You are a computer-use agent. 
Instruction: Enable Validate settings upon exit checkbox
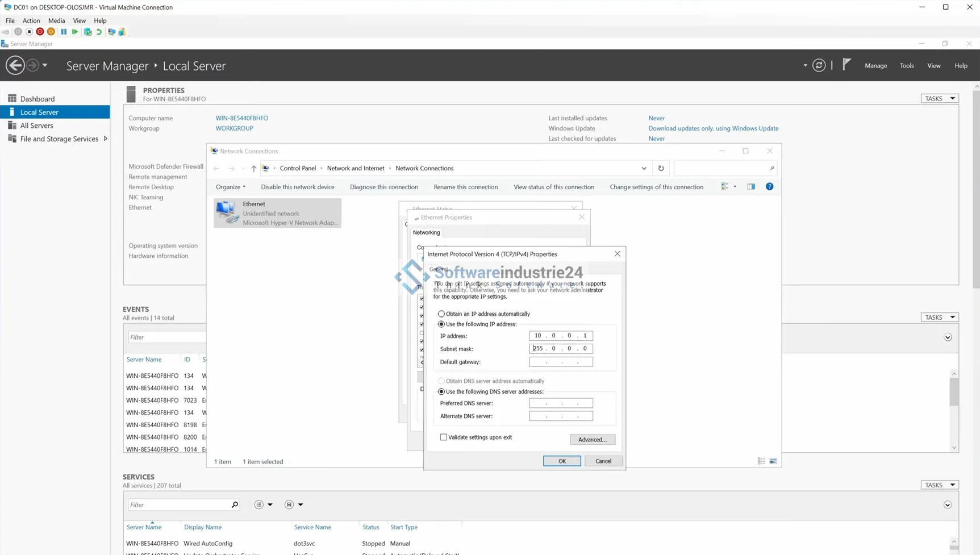(x=444, y=437)
